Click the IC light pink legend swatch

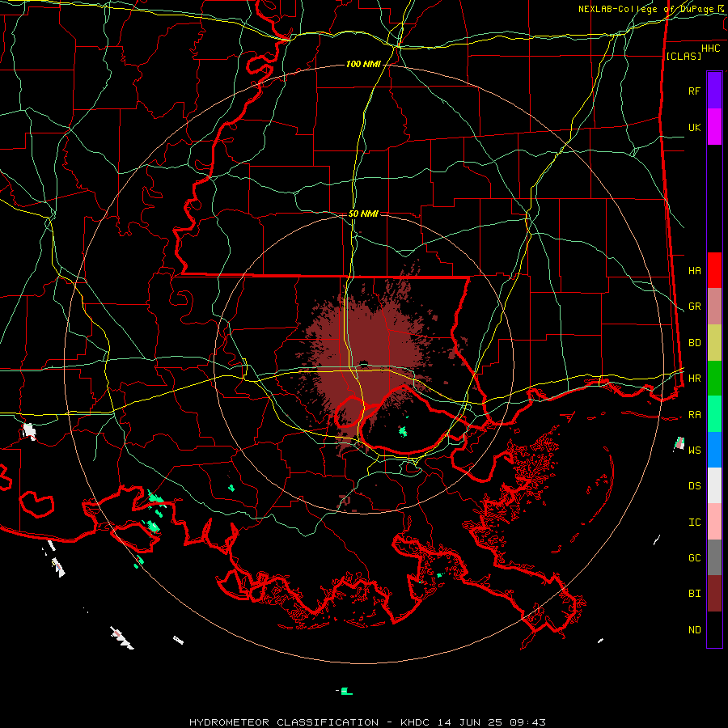coord(714,522)
